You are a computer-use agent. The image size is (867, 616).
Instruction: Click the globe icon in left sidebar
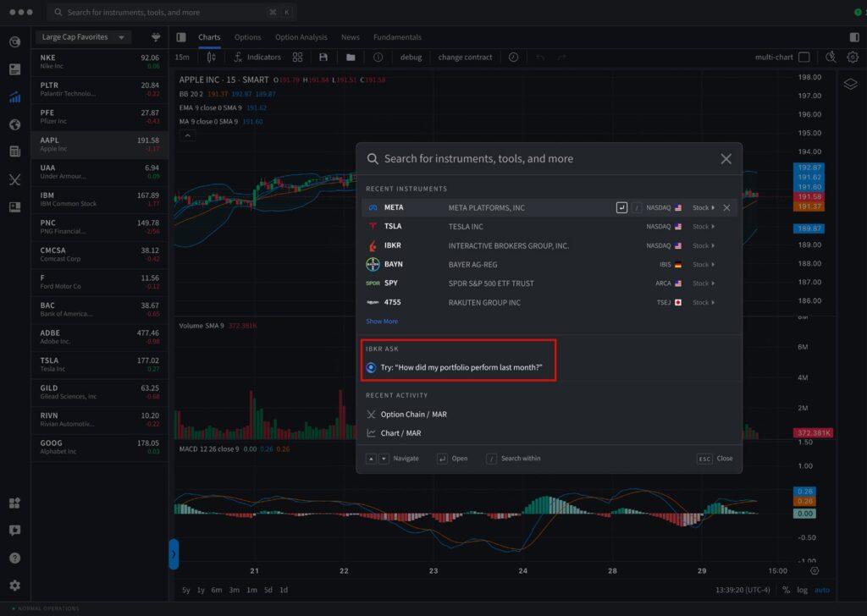click(x=14, y=124)
